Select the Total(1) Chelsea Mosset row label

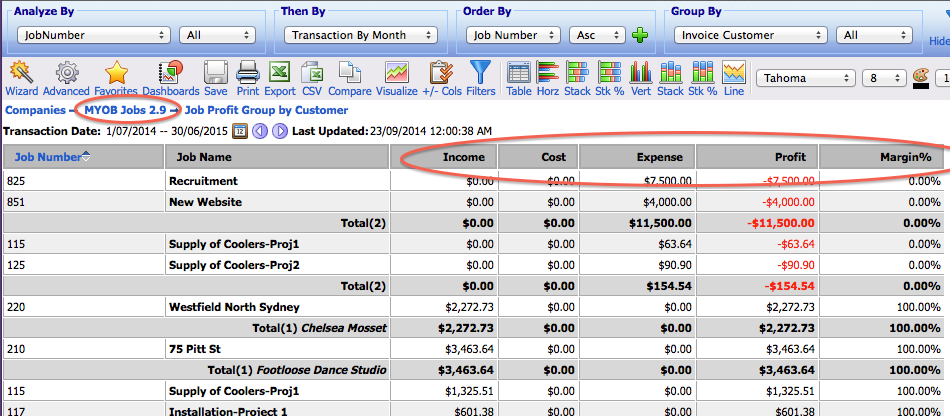(x=319, y=328)
